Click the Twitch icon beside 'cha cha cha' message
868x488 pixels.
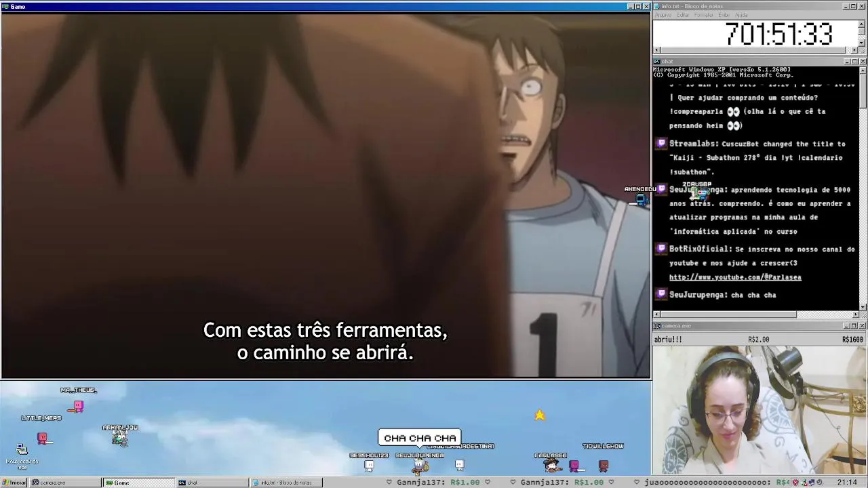coord(661,295)
